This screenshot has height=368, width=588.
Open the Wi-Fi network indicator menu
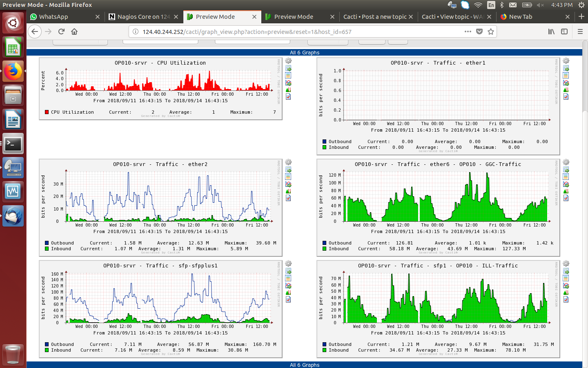(x=478, y=5)
